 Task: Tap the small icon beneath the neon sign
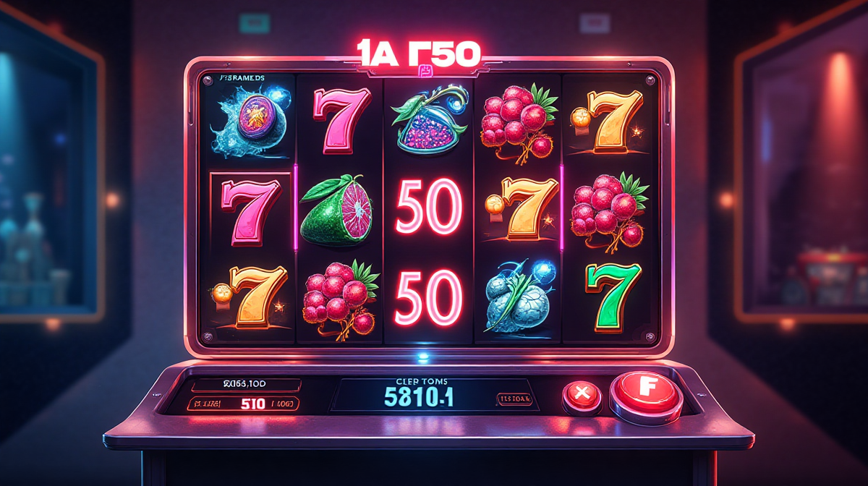[x=424, y=71]
